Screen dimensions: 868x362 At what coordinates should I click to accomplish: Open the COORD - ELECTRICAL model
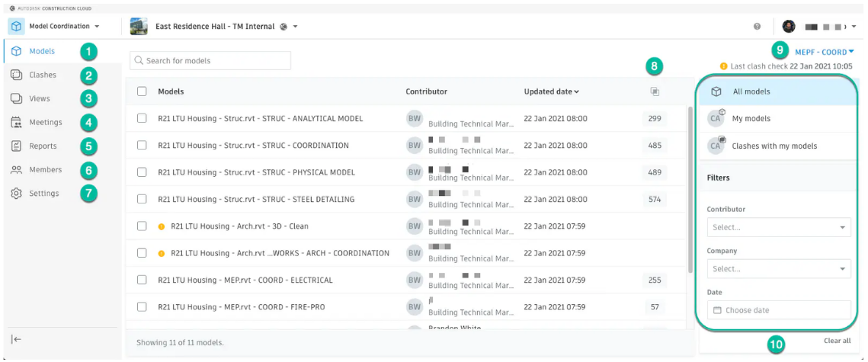[x=245, y=280]
